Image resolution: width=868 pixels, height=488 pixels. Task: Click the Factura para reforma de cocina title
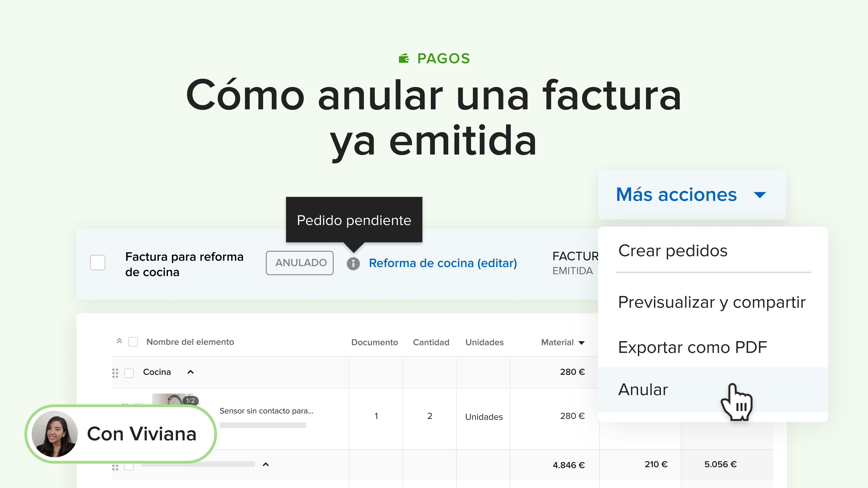[184, 264]
